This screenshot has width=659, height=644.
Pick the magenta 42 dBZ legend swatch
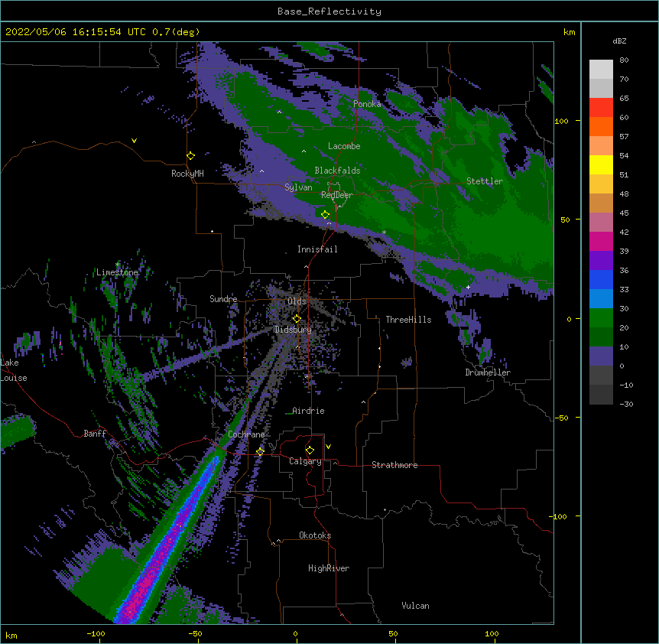point(601,241)
